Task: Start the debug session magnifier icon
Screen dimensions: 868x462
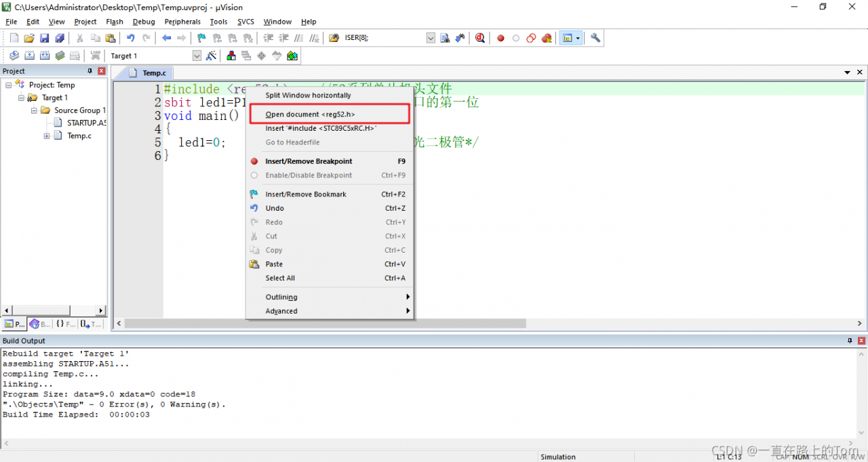Action: (480, 39)
